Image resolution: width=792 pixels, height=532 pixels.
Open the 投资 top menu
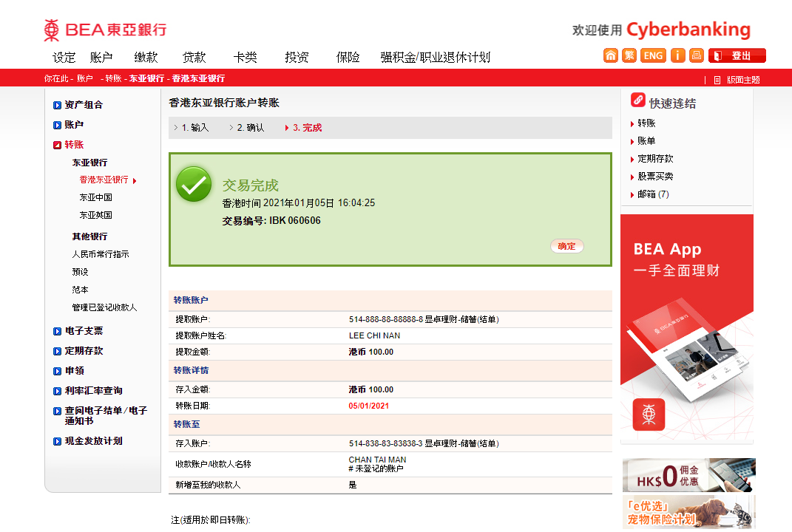coord(297,57)
